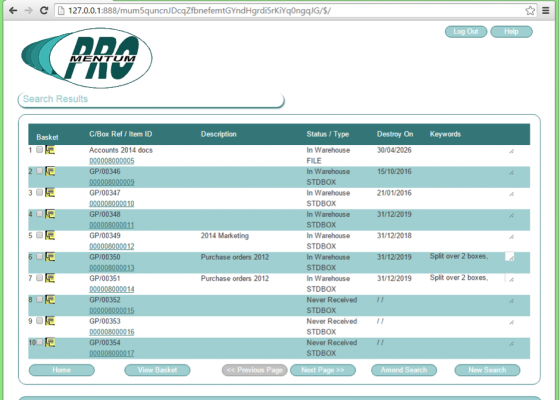Click browser reload icon

click(44, 10)
